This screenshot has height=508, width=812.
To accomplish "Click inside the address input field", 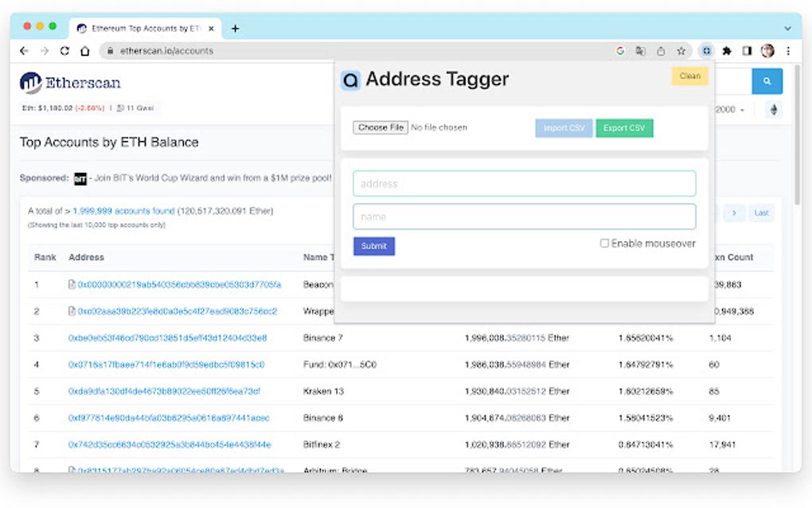I will click(525, 183).
